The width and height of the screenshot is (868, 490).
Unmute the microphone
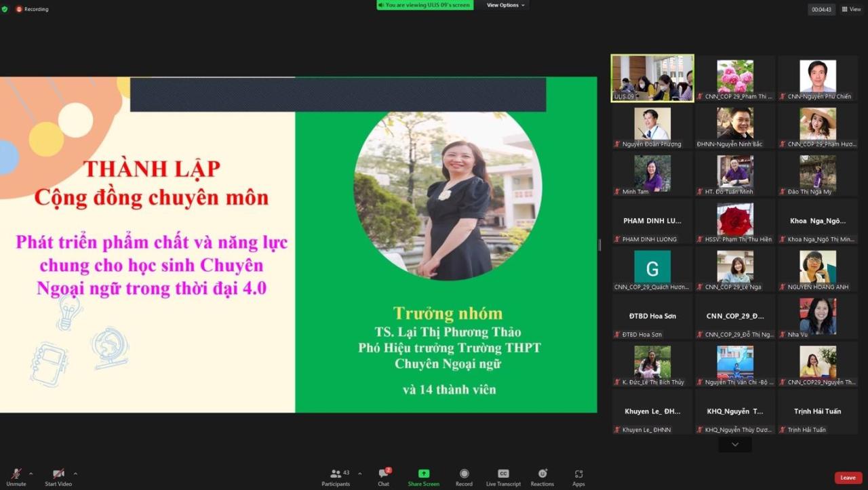tap(15, 474)
